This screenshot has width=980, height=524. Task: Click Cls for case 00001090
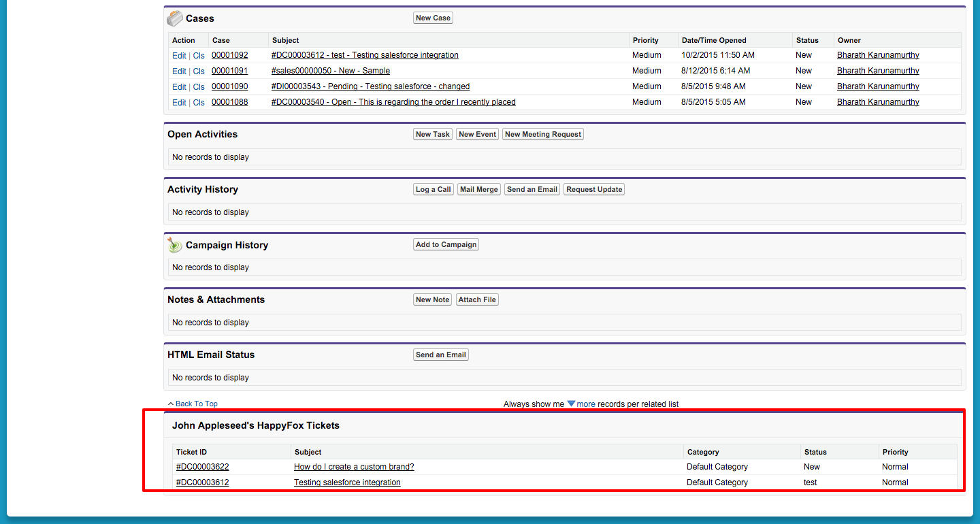pos(199,87)
